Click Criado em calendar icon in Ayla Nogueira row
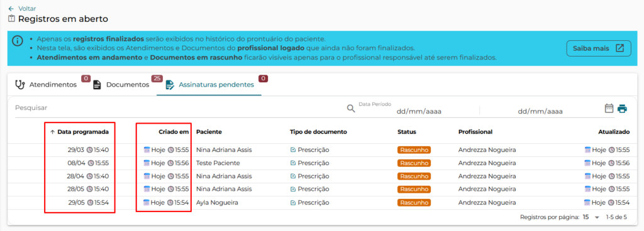 point(146,202)
